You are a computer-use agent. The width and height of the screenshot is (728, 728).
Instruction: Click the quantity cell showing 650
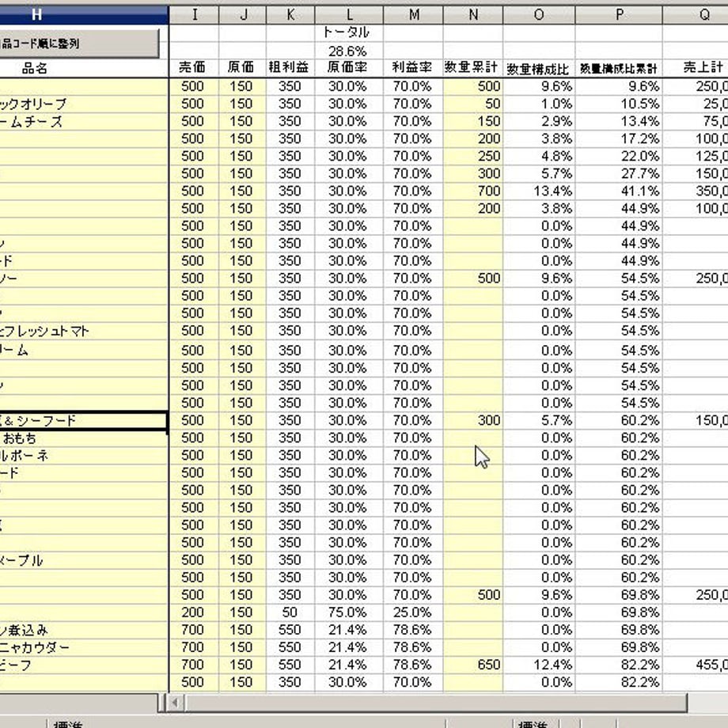[x=473, y=665]
